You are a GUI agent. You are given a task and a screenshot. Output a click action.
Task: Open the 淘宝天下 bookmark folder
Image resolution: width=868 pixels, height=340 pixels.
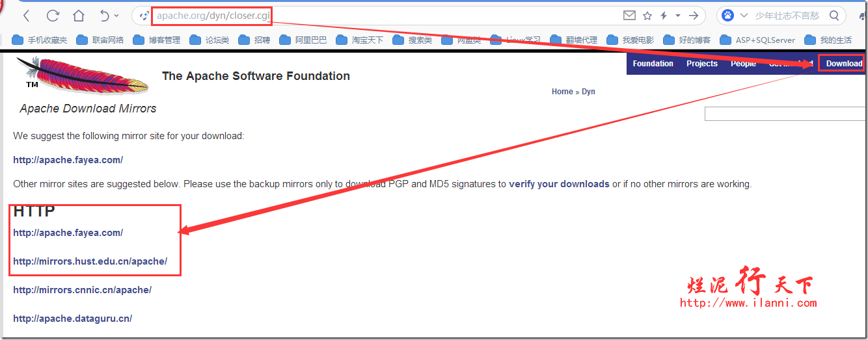[360, 40]
